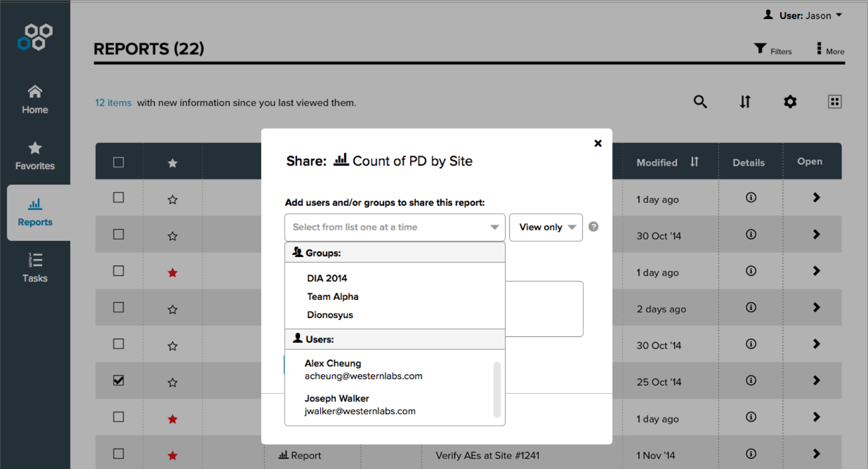Sort by Modified column arrows
The height and width of the screenshot is (469, 868).
694,162
